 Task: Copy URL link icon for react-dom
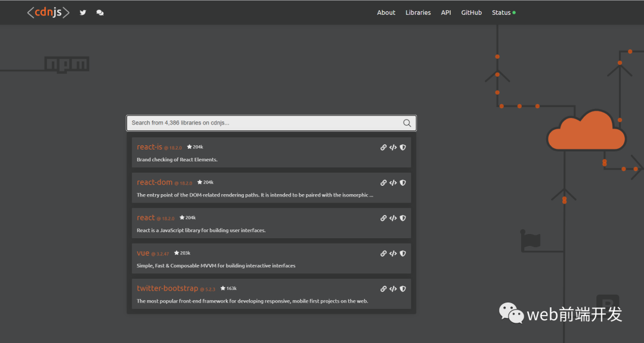click(383, 183)
